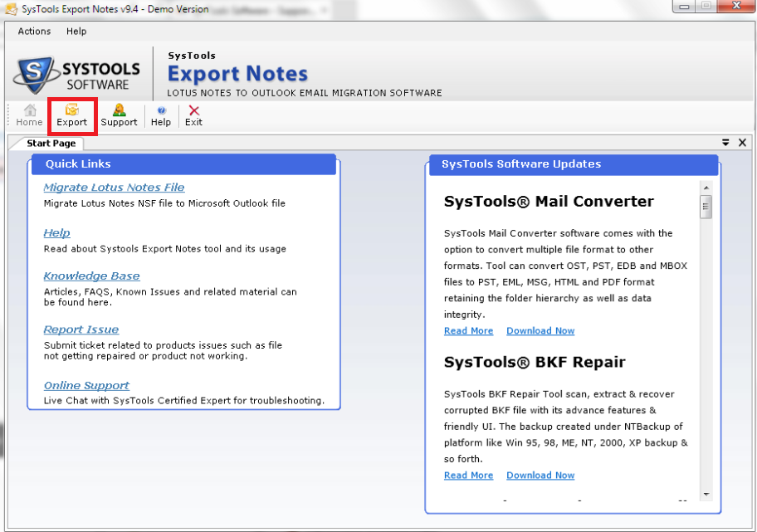
Task: Select the Start Page tab
Action: pyautogui.click(x=51, y=144)
